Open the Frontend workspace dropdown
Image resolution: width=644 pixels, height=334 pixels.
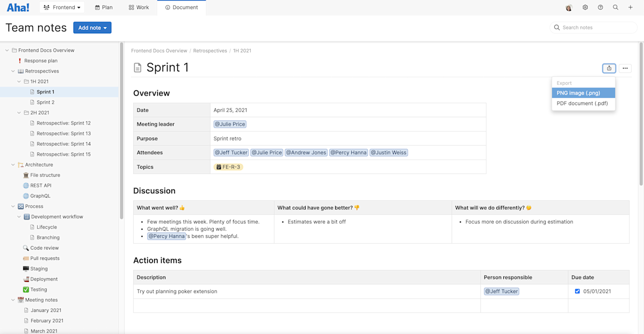pos(62,7)
